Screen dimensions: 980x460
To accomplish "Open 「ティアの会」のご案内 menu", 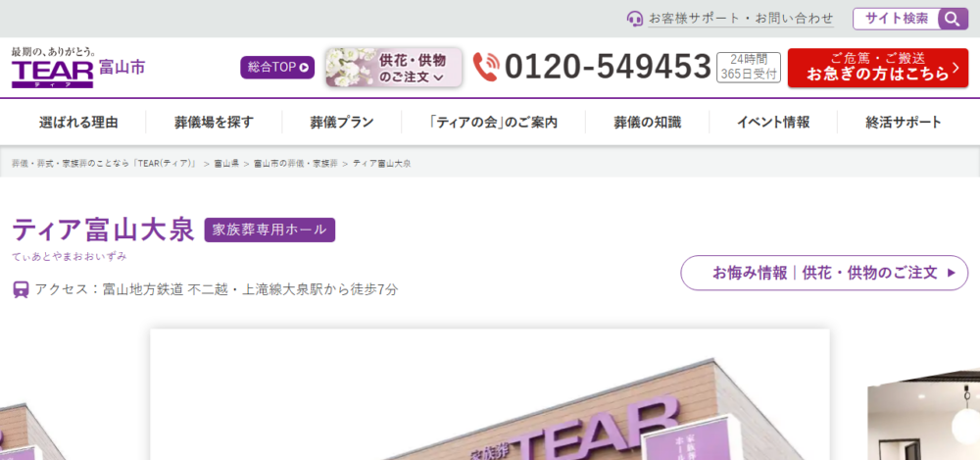I will [493, 122].
